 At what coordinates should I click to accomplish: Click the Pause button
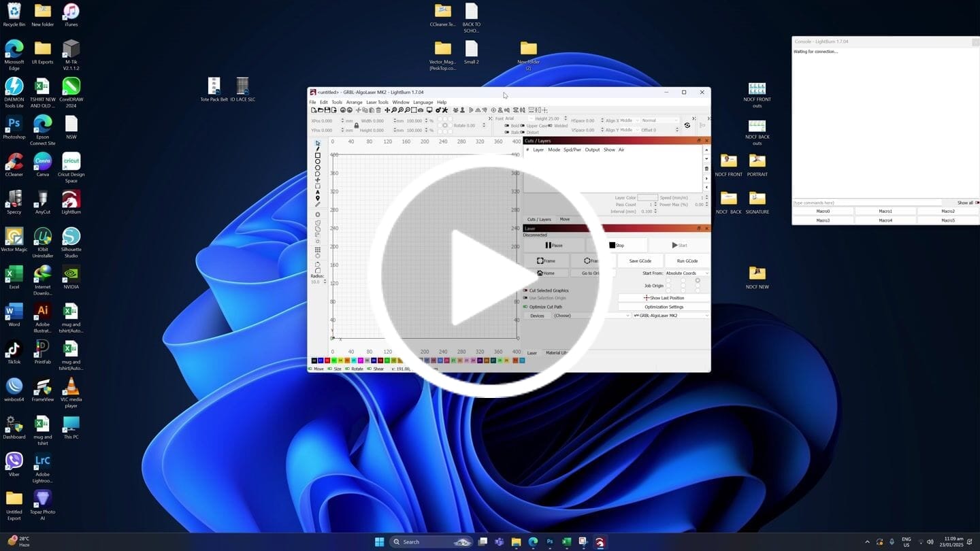click(554, 246)
